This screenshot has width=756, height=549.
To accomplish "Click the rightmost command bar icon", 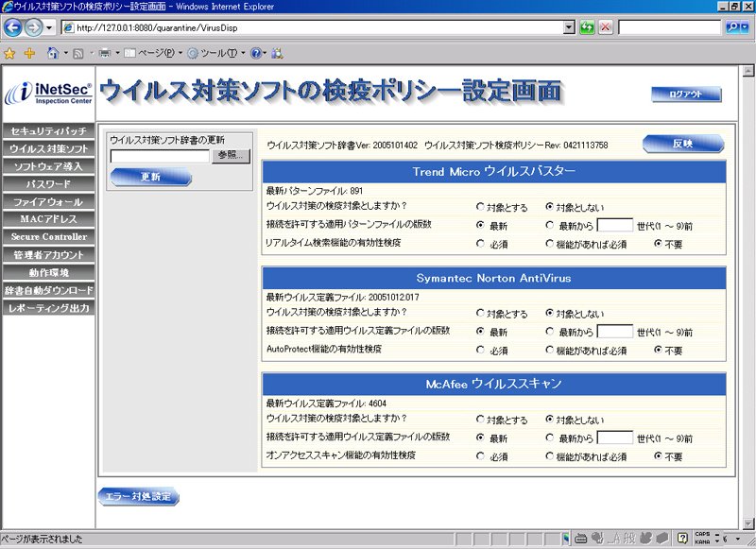I will [x=277, y=53].
